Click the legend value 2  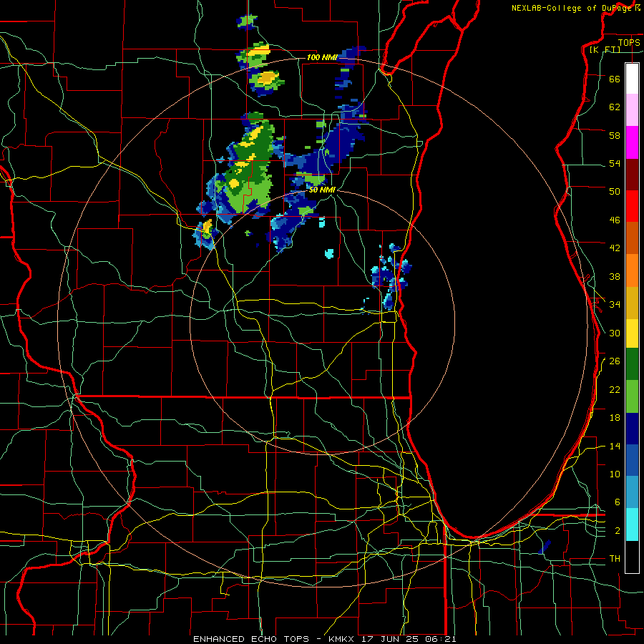(x=617, y=531)
